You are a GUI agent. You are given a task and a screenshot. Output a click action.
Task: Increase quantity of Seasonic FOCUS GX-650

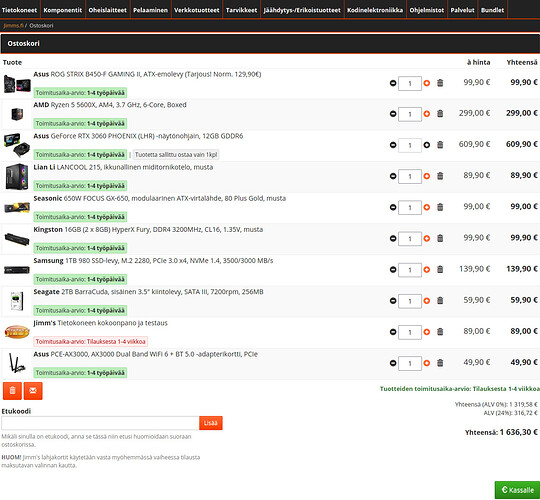(427, 207)
